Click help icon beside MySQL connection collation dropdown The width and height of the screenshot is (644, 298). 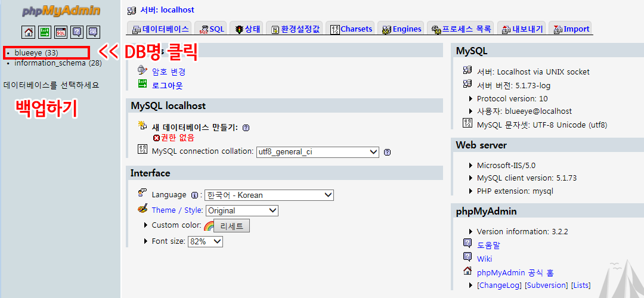(x=387, y=152)
